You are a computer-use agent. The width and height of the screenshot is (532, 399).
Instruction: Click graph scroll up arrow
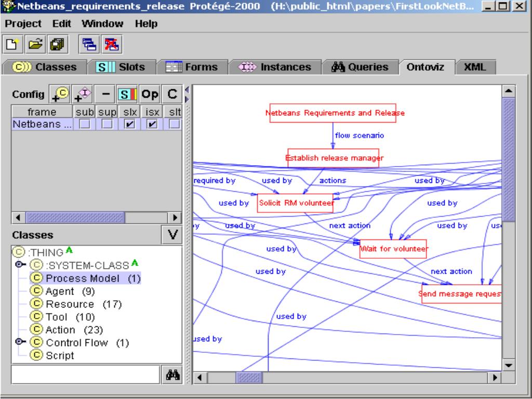tap(508, 91)
